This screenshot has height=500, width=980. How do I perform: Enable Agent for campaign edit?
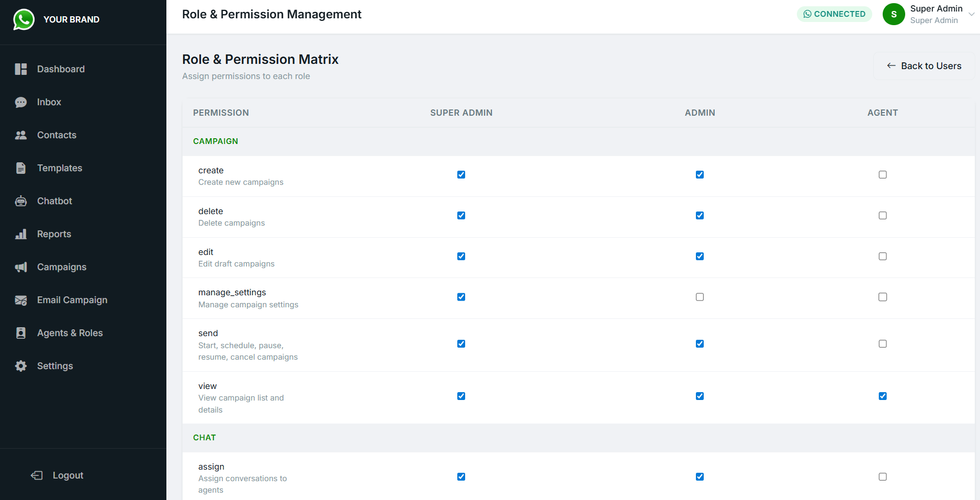click(x=883, y=256)
